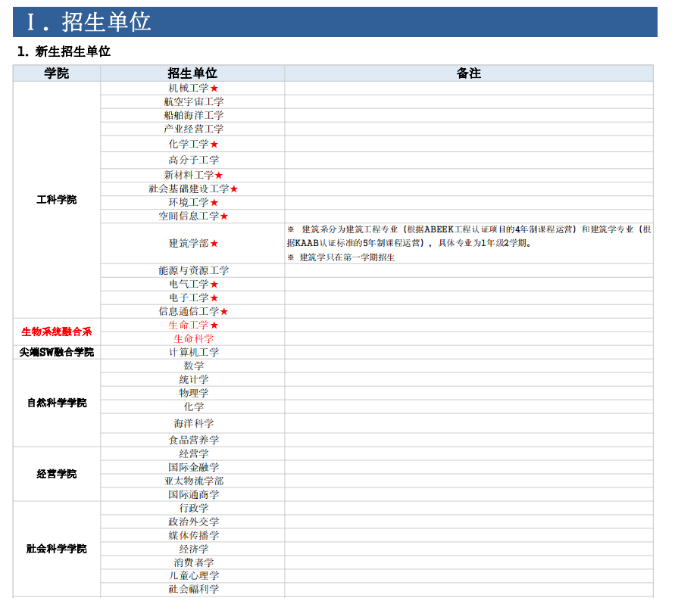This screenshot has width=700, height=598.
Task: Select the '能源与资源工学' cell
Action: pyautogui.click(x=192, y=271)
